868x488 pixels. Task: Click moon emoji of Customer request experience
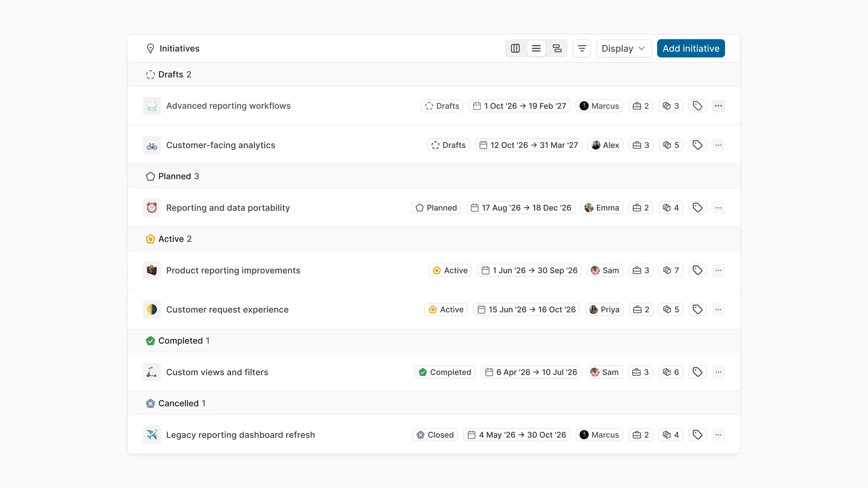click(152, 310)
